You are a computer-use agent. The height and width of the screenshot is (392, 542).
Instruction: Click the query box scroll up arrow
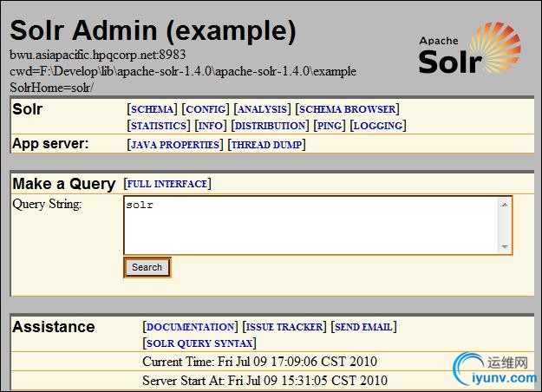tap(505, 205)
